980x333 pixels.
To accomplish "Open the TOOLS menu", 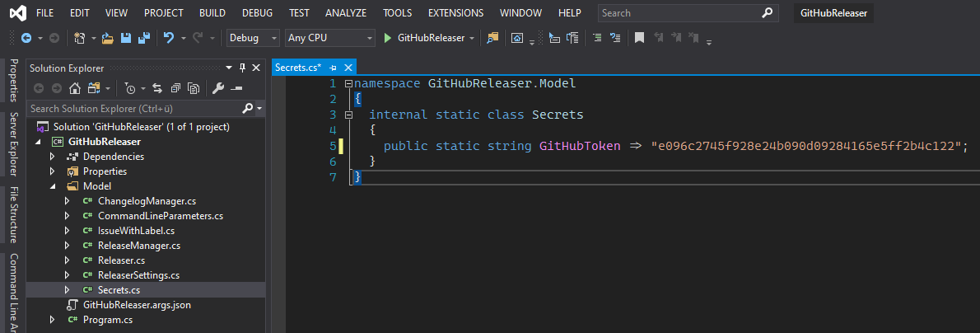I will click(398, 13).
